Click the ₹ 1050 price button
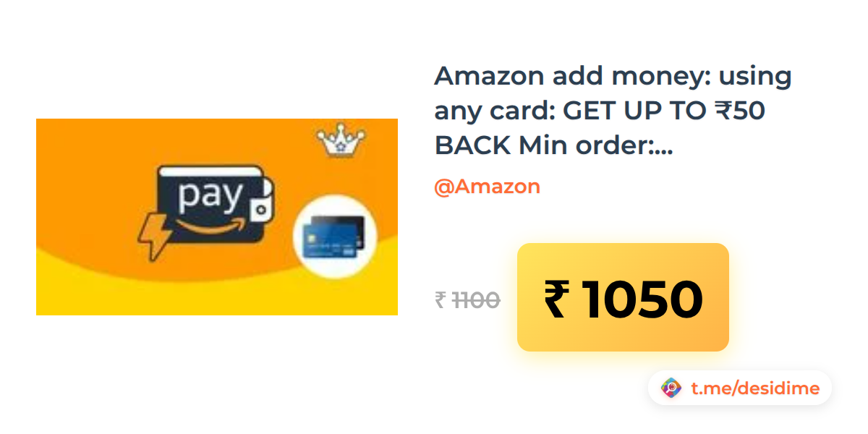This screenshot has width=868, height=434. [x=623, y=297]
